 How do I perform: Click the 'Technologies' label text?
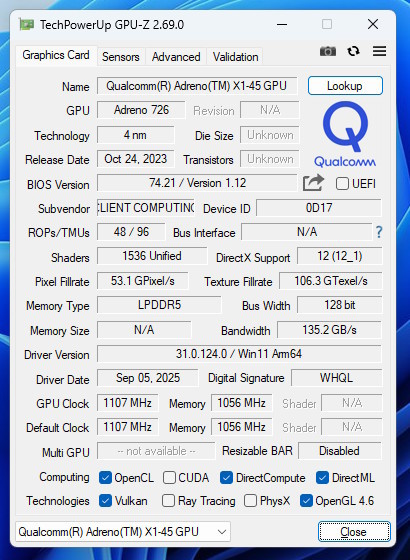click(58, 501)
